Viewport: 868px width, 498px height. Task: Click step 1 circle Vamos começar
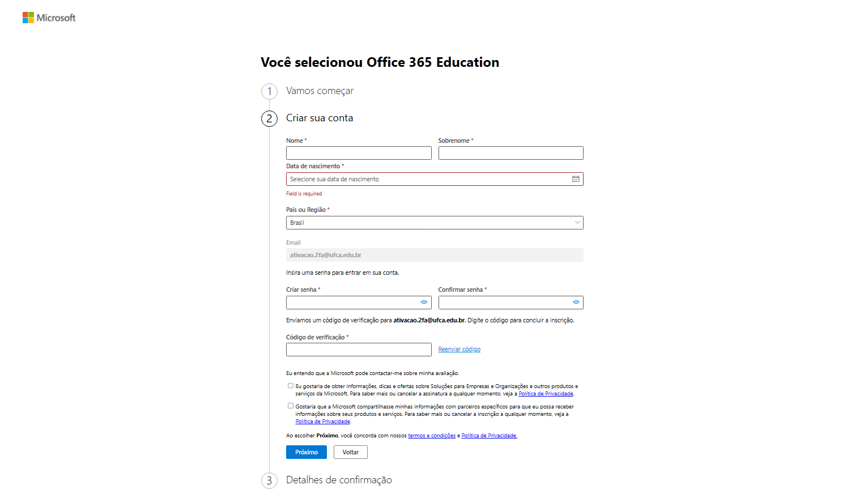pos(269,91)
